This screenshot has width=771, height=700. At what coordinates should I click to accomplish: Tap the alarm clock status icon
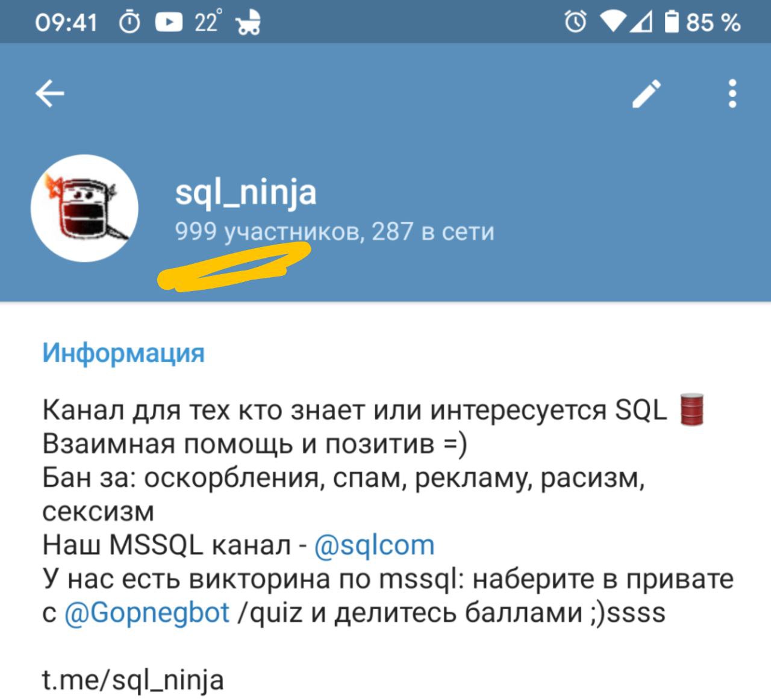pos(575,22)
